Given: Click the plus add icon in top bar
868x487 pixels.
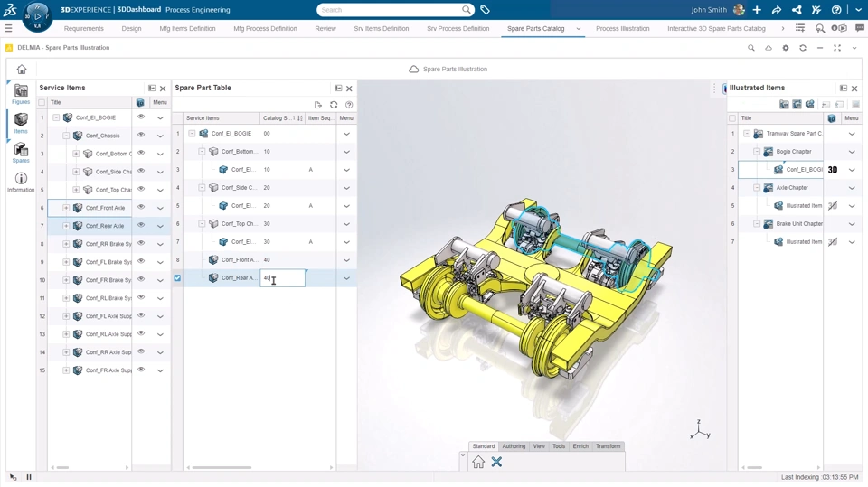Looking at the screenshot, I should click(x=757, y=10).
